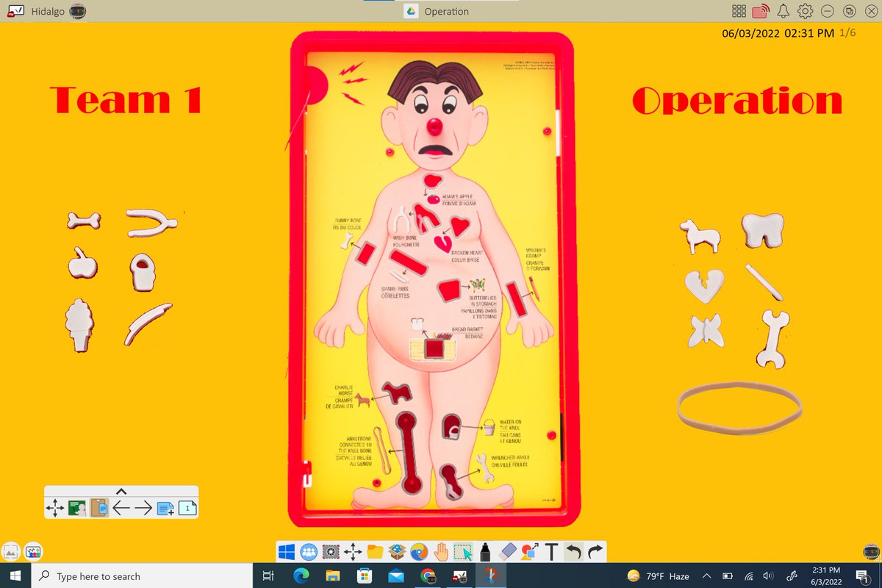Viewport: 882px width, 588px height.
Task: Collapse the page toolbar with up chevron
Action: click(121, 492)
